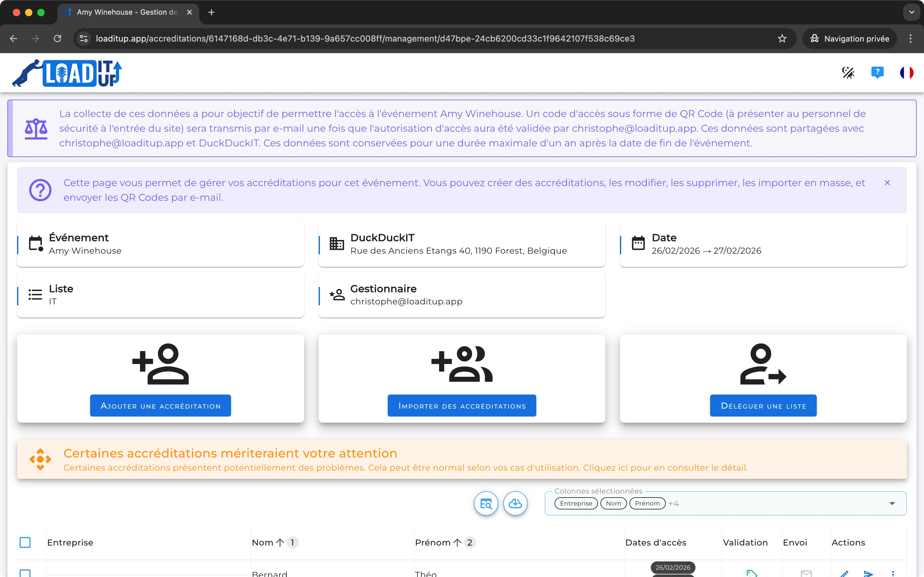
Task: Click the LoadItUp logo
Action: click(66, 73)
